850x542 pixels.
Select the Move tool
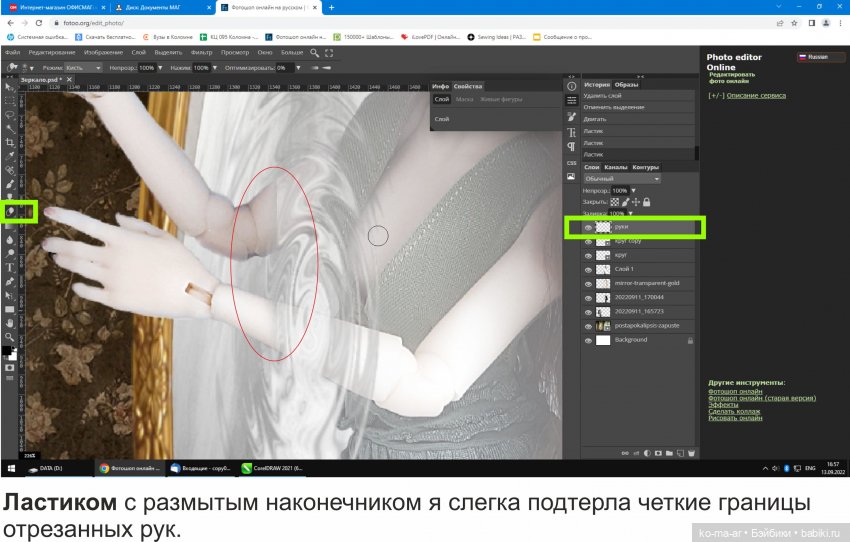point(9,87)
